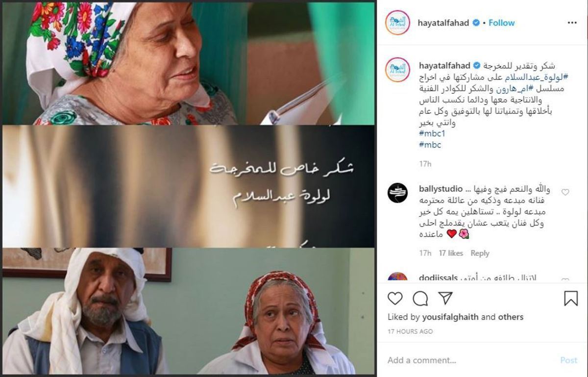588x377 pixels.
Task: Open the three-dot more options menu
Action: click(x=572, y=23)
